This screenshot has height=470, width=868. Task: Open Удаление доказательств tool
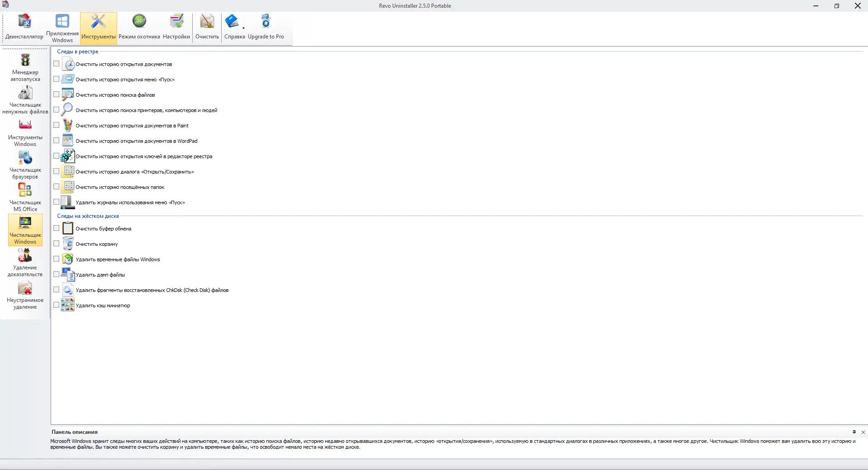coord(25,263)
